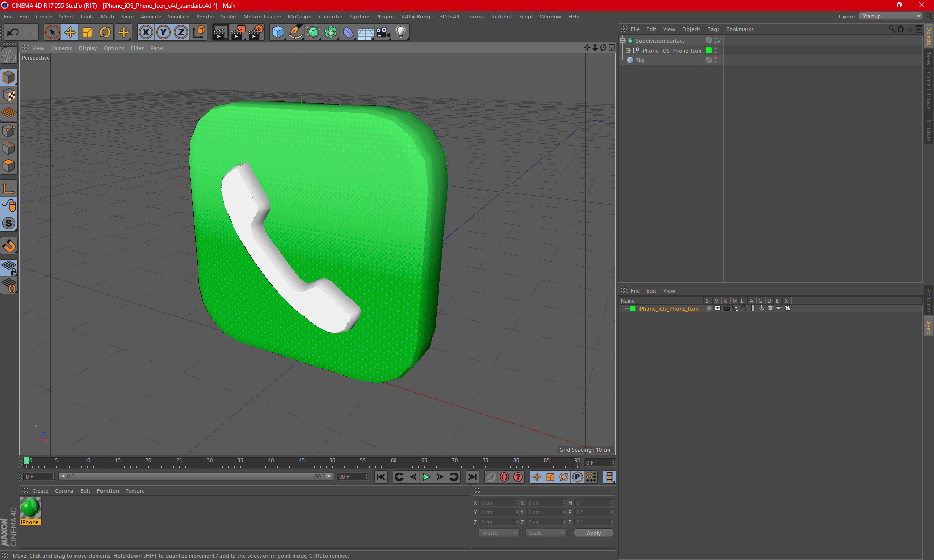This screenshot has height=560, width=934.
Task: Click Make Editable icon
Action: (9, 55)
